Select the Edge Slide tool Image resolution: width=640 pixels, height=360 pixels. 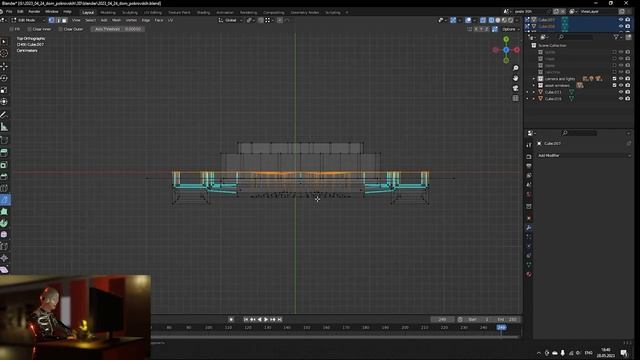pos(4,247)
